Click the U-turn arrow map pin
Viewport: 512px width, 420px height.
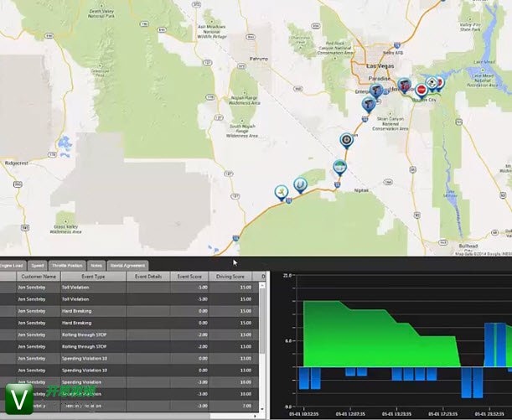click(x=300, y=185)
